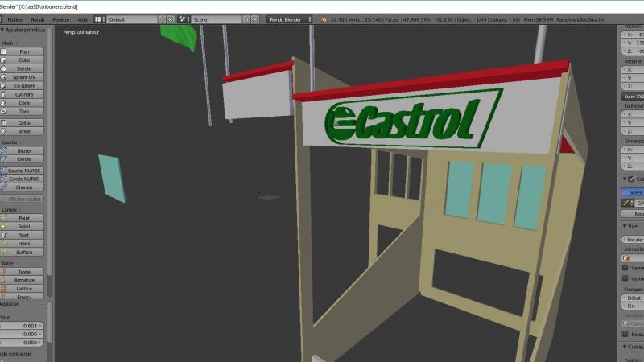This screenshot has width=644, height=362.
Task: Add a Soleil lamp
Action: (24, 227)
